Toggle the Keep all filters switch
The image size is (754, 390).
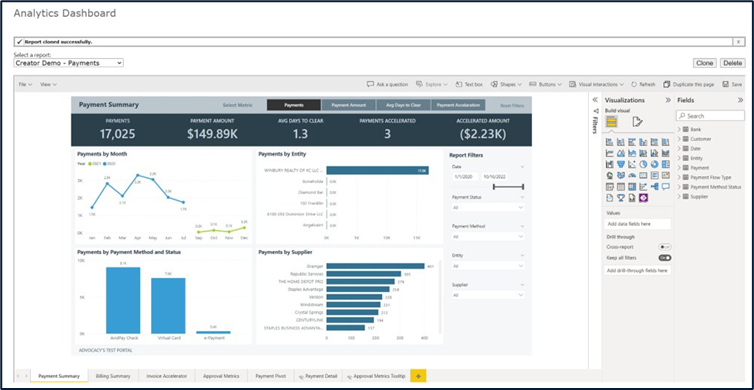(665, 258)
